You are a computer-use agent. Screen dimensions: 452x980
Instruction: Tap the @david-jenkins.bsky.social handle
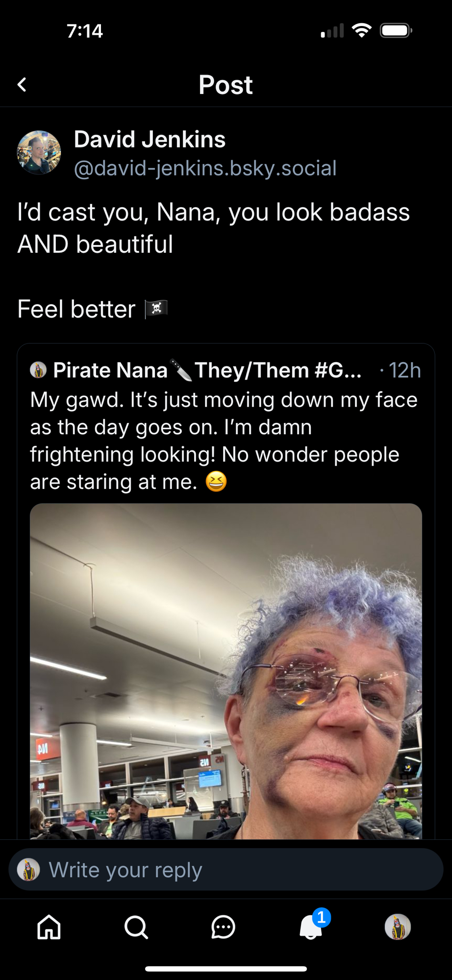pos(205,169)
